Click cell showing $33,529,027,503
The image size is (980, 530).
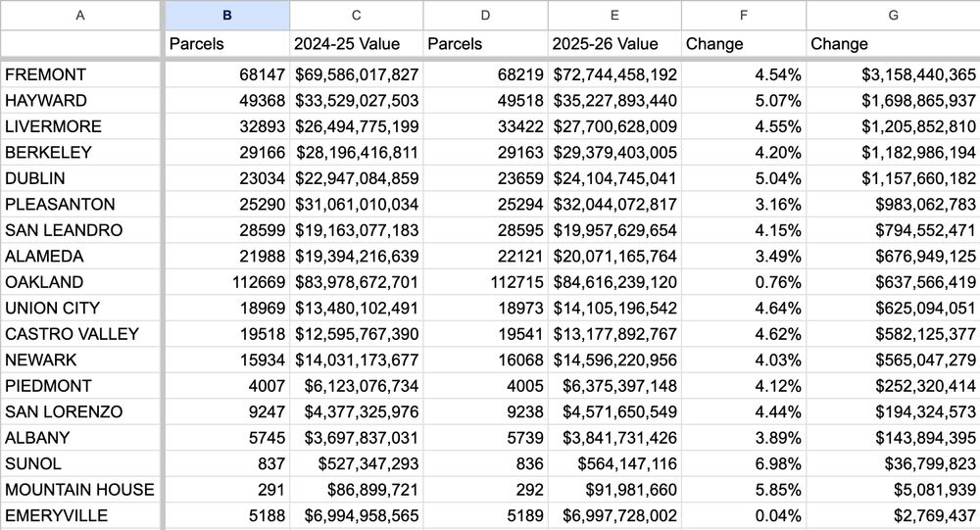click(357, 101)
